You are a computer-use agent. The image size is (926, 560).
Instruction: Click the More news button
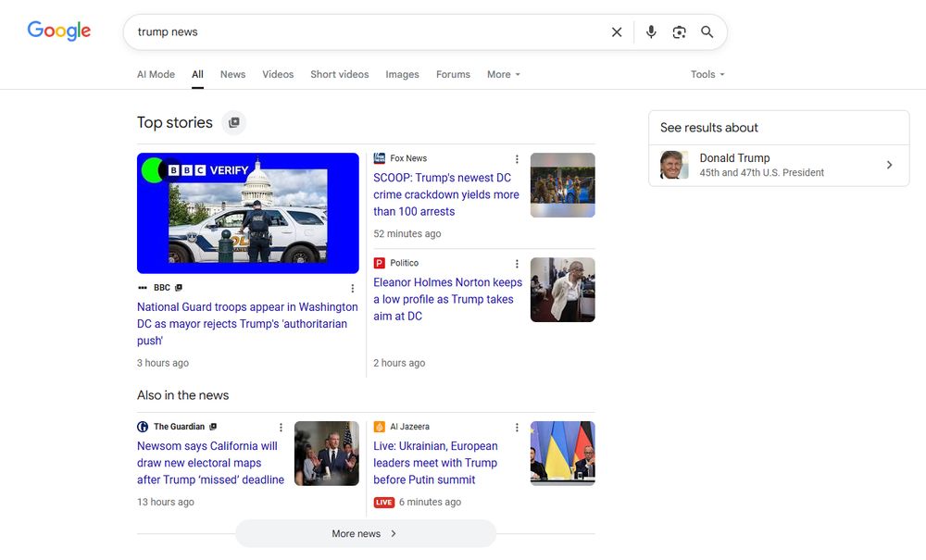tap(366, 533)
